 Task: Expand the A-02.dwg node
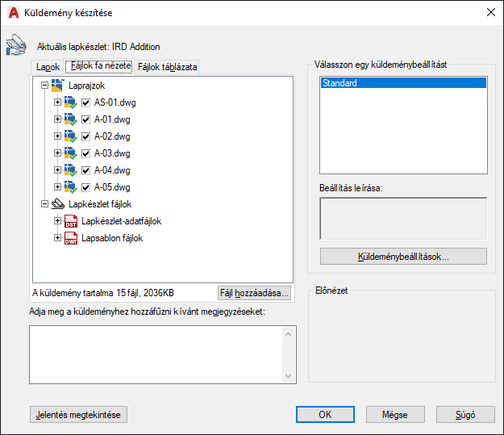coord(57,136)
